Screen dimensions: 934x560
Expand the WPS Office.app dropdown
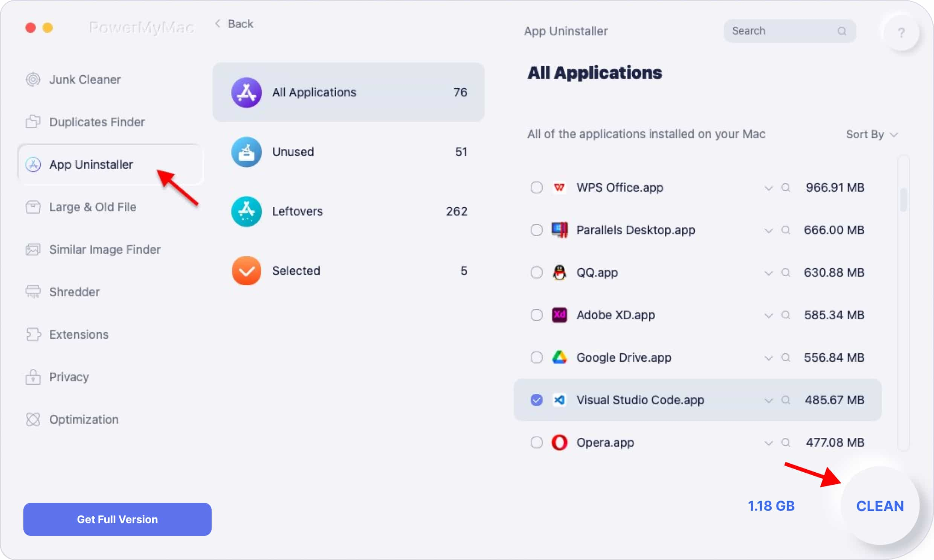pos(767,187)
